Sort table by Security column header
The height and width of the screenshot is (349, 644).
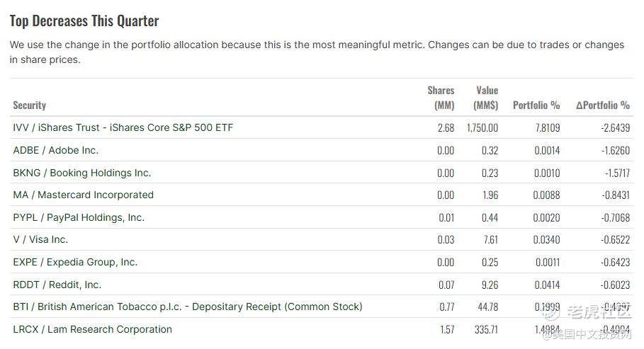point(30,105)
